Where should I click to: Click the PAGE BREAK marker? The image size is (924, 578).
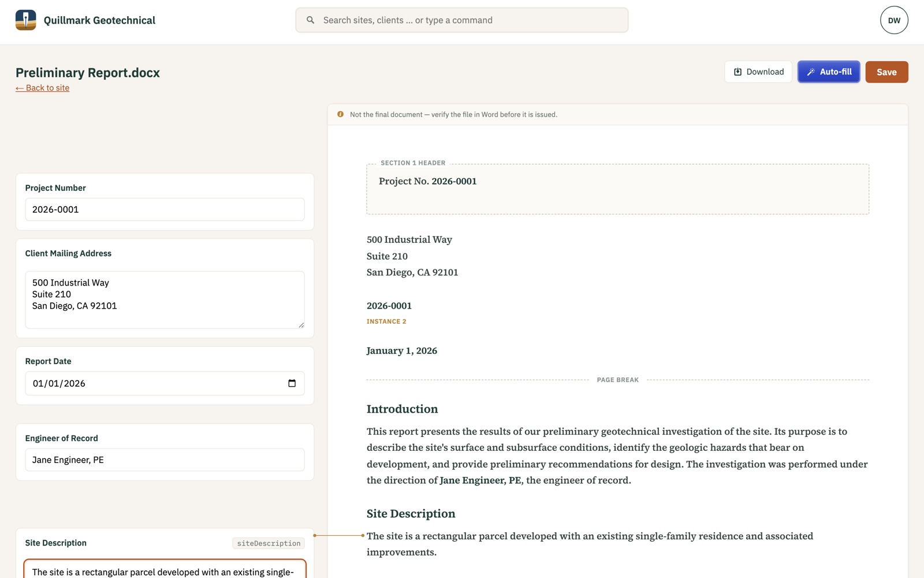click(617, 380)
